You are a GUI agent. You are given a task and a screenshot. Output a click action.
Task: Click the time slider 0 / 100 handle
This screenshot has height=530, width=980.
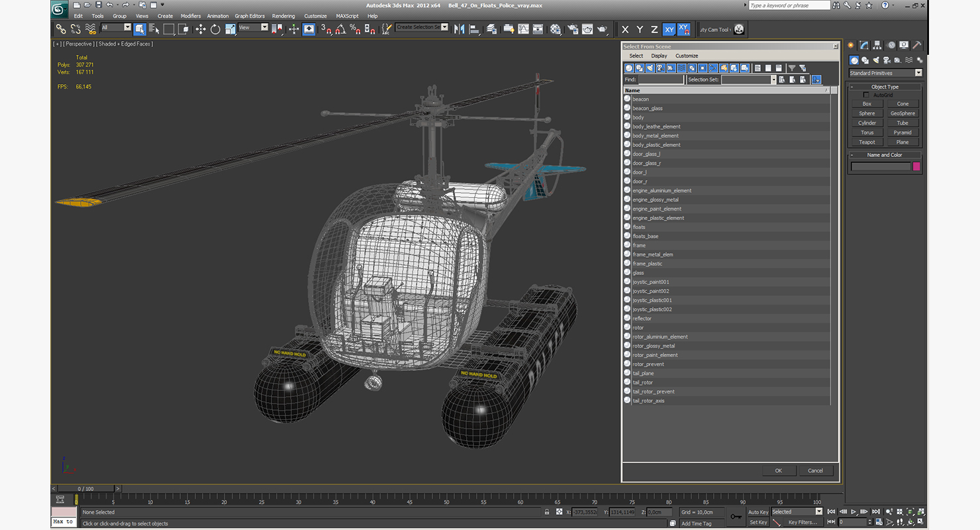tap(85, 489)
